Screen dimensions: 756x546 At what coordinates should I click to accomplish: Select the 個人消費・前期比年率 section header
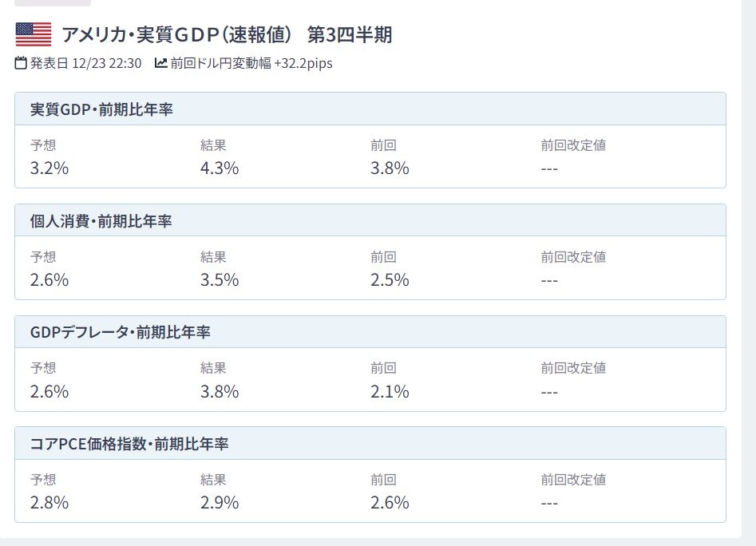point(101,221)
